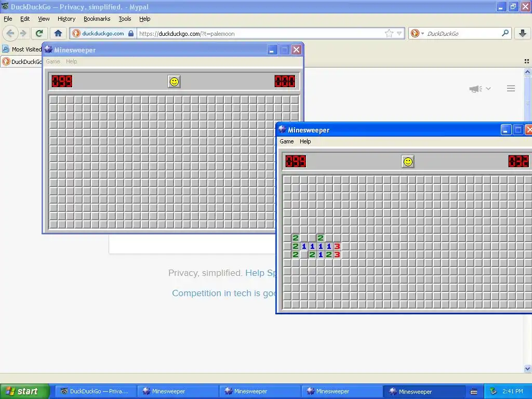The height and width of the screenshot is (399, 532).
Task: Click mine counter in background Minesweeper
Action: 62,82
